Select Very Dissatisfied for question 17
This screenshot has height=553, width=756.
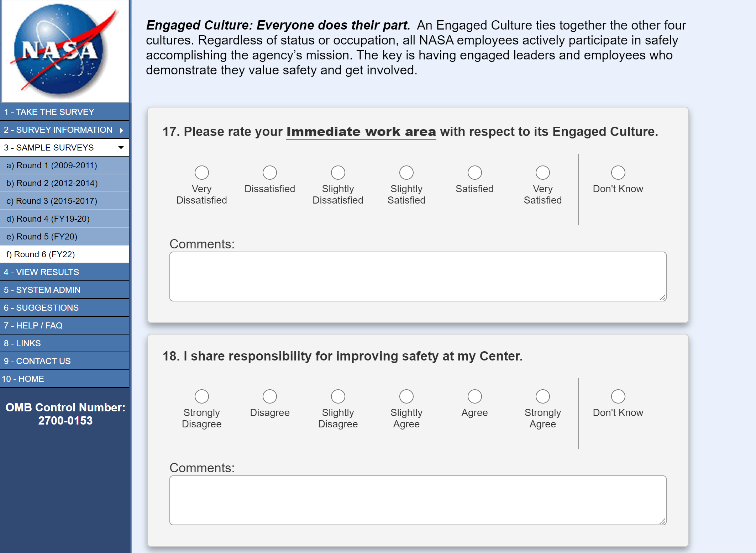click(201, 173)
